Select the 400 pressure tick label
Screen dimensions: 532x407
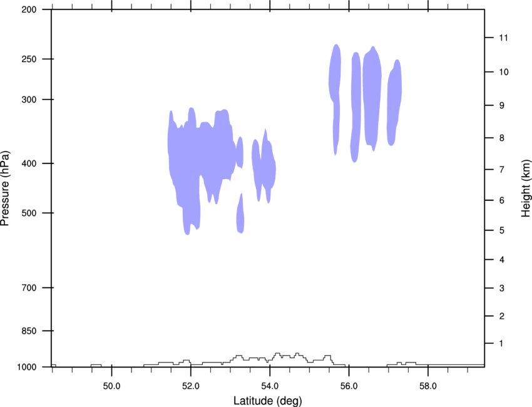(x=29, y=163)
